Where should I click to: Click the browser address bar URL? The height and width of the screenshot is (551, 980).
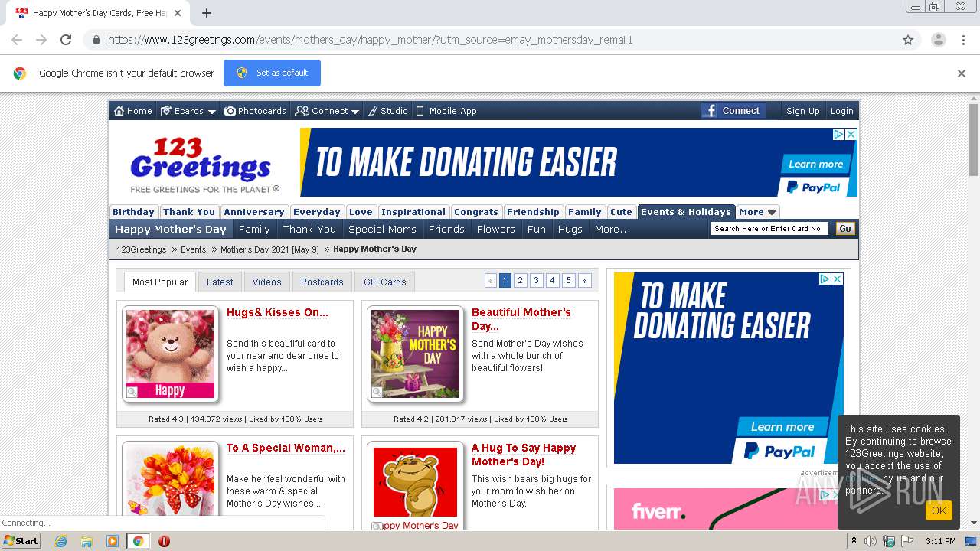pyautogui.click(x=370, y=40)
